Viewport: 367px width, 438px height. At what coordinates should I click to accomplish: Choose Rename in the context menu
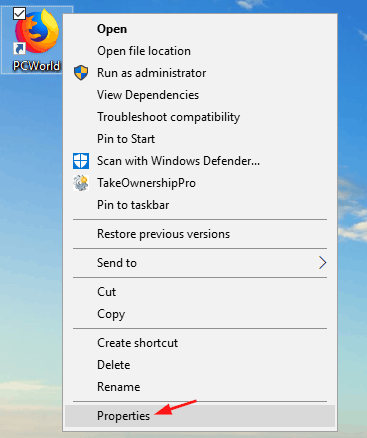tap(118, 387)
